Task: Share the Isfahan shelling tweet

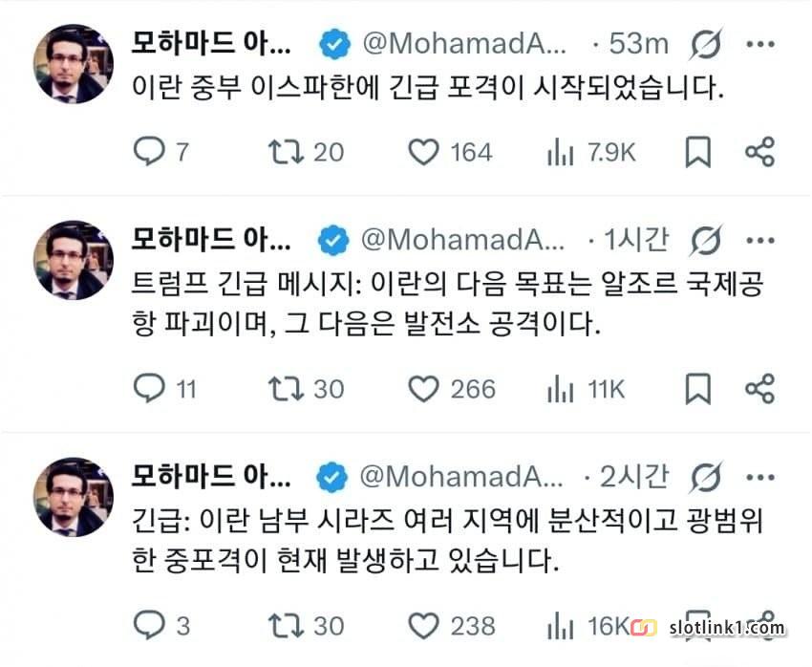Action: pos(759,152)
